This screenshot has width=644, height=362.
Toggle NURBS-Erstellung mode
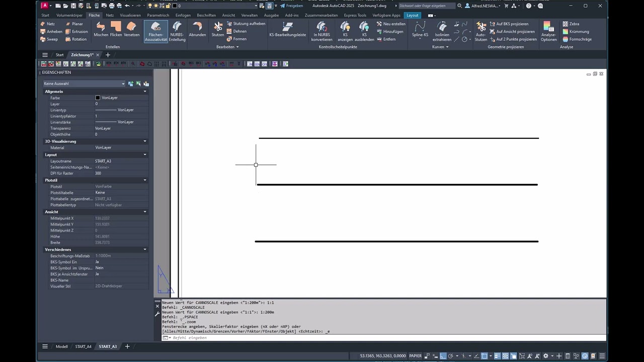pyautogui.click(x=177, y=31)
